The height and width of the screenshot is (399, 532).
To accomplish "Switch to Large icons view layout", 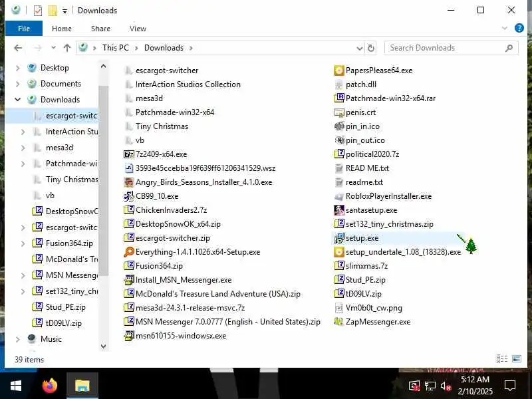I will [517, 358].
